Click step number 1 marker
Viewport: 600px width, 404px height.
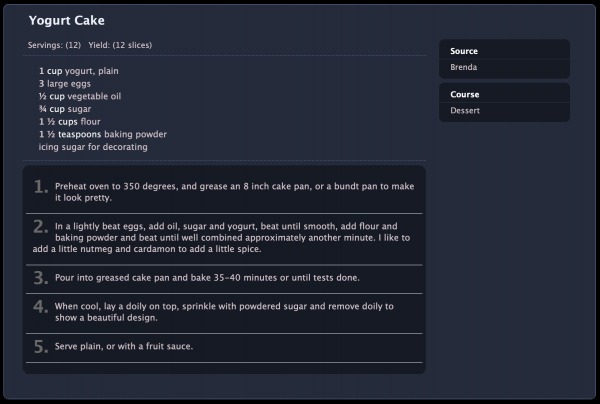[x=41, y=187]
